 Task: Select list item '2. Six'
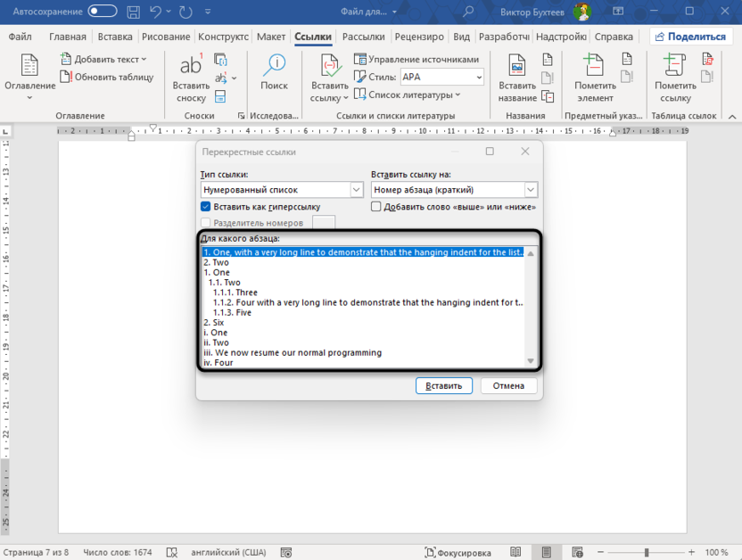[363, 323]
